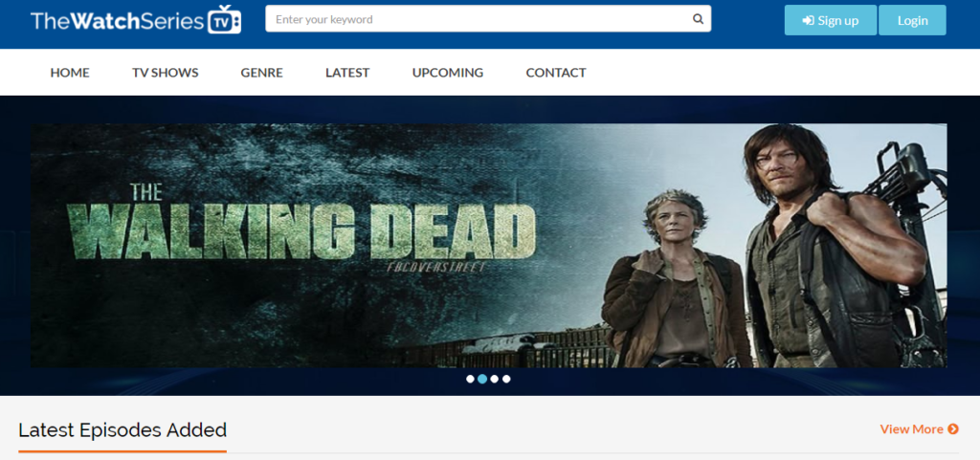Click the search magnifier icon
Viewport: 980px width, 460px height.
698,19
